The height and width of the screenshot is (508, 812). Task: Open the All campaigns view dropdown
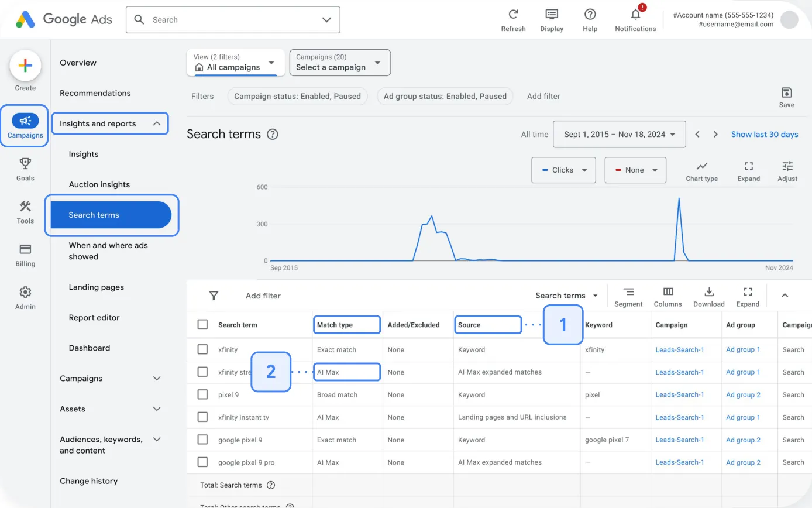pos(236,63)
